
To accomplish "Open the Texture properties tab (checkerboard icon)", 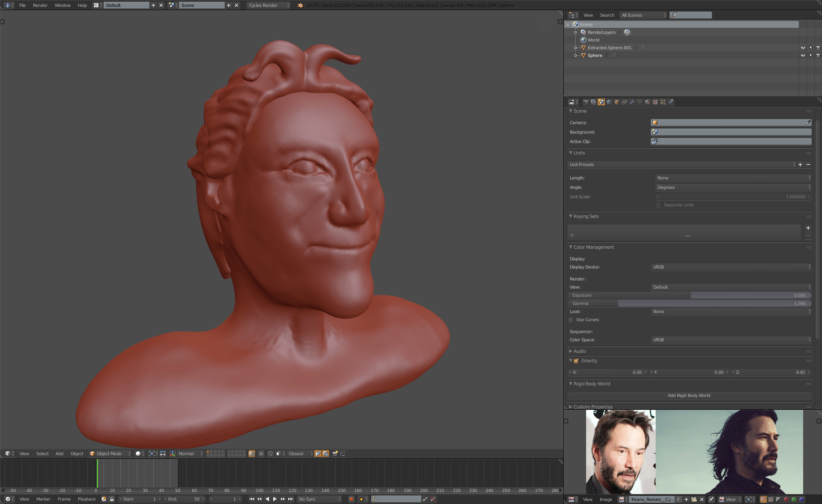I will (655, 102).
